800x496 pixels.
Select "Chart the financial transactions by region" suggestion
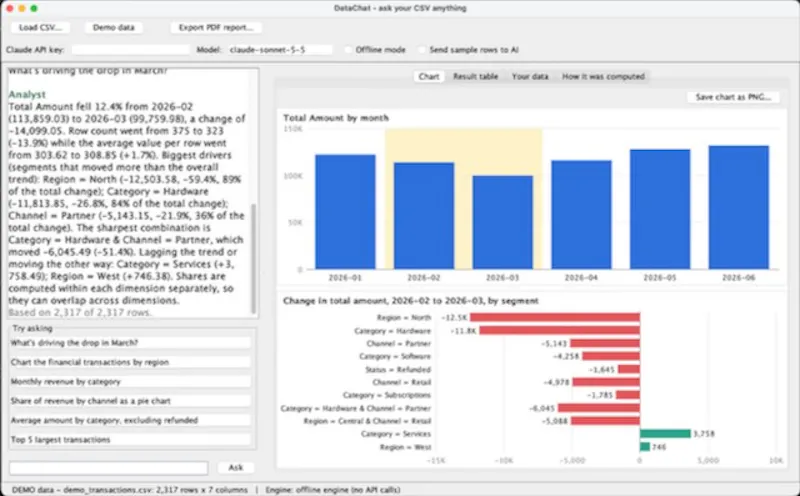[x=131, y=362]
